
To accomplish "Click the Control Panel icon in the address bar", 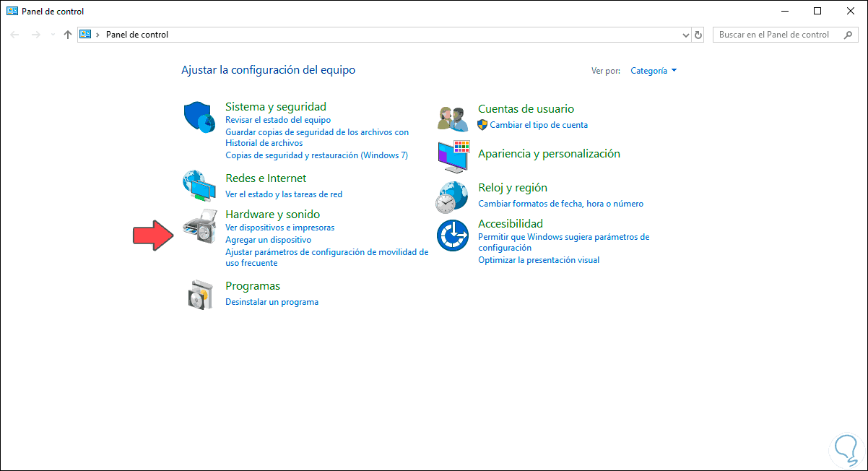I will (x=85, y=35).
